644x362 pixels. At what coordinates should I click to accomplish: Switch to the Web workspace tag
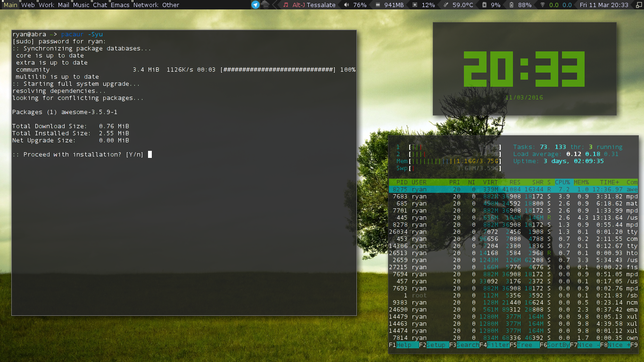click(28, 5)
